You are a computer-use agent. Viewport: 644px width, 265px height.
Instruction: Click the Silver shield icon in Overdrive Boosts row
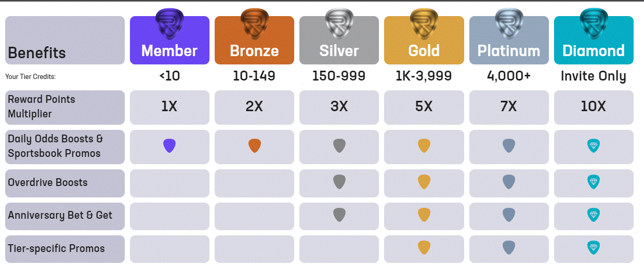point(339,182)
